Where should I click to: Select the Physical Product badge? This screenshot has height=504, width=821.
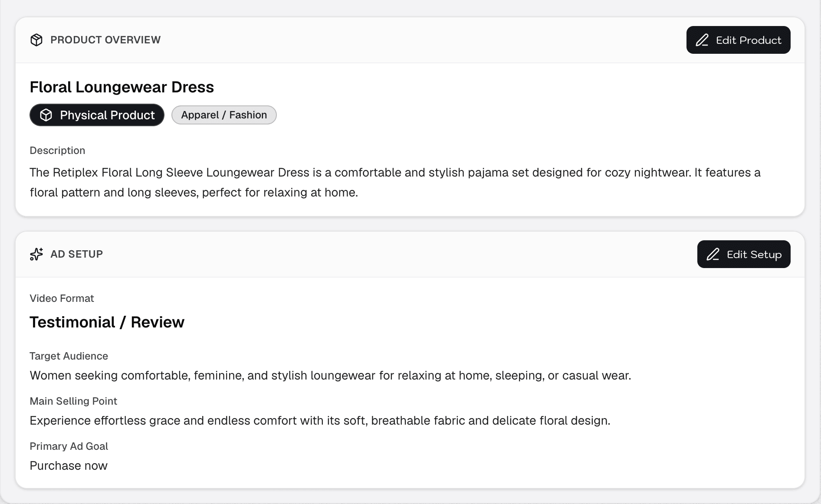click(x=97, y=115)
